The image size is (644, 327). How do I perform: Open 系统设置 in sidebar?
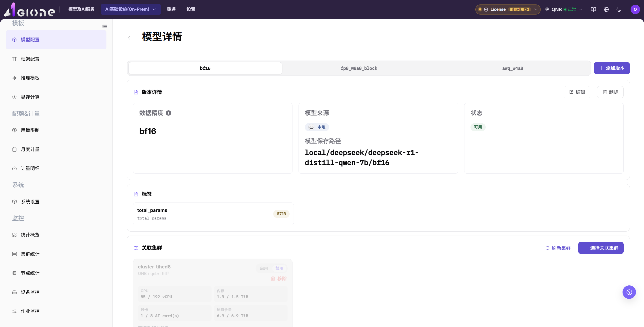click(56, 202)
